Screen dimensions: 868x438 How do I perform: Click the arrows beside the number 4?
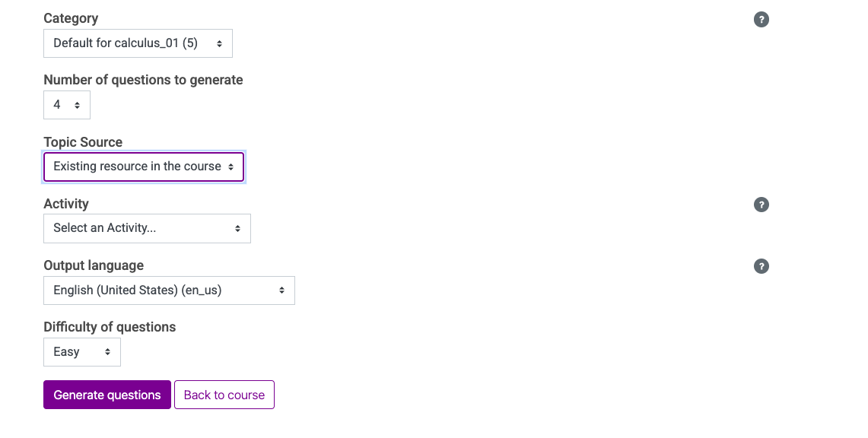77,105
